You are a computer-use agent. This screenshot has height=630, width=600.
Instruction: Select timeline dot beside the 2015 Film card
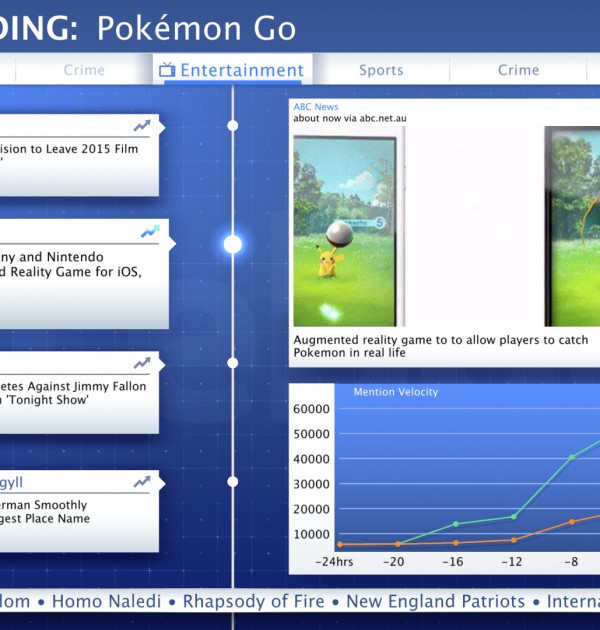click(x=232, y=126)
